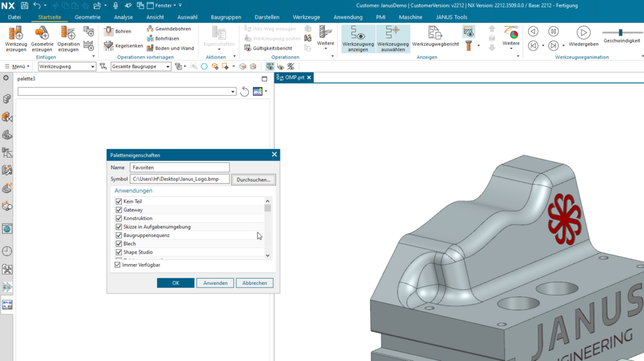Open the palette3 combo box dropdown
This screenshot has width=644, height=361.
pyautogui.click(x=233, y=92)
